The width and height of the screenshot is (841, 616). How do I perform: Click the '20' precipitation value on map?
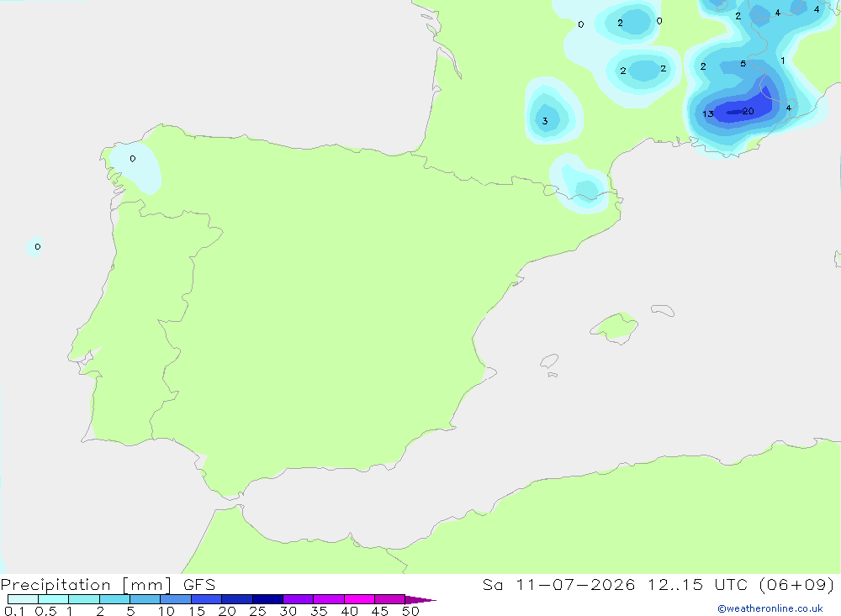pos(748,112)
